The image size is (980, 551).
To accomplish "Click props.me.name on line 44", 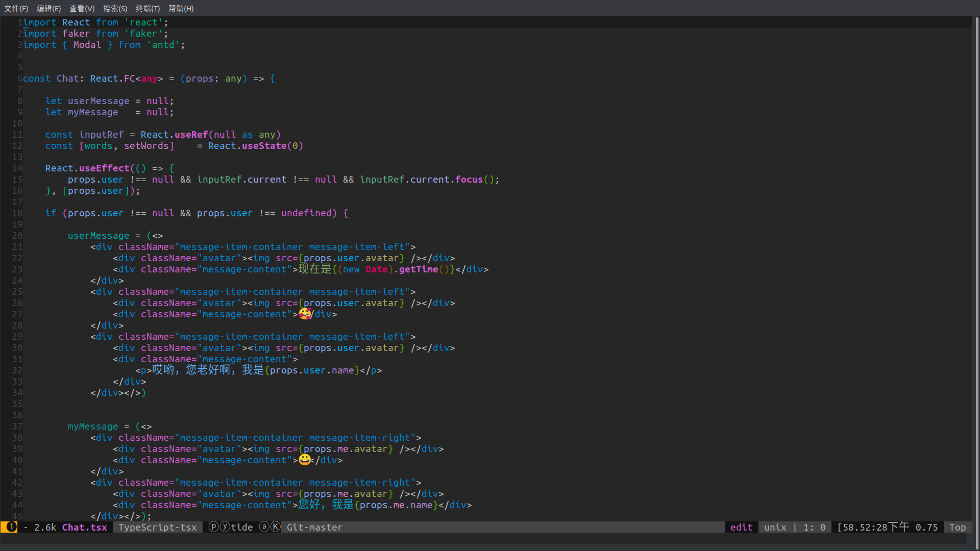I will [396, 505].
